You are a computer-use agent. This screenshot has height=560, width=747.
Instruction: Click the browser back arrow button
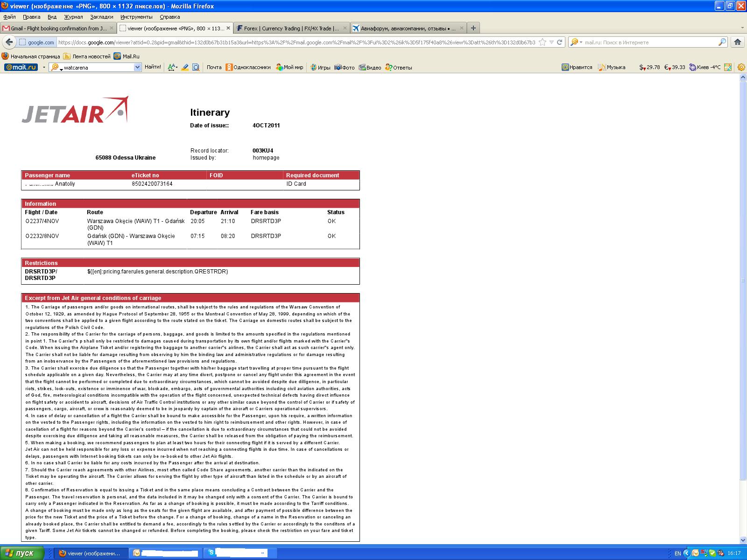coord(9,42)
